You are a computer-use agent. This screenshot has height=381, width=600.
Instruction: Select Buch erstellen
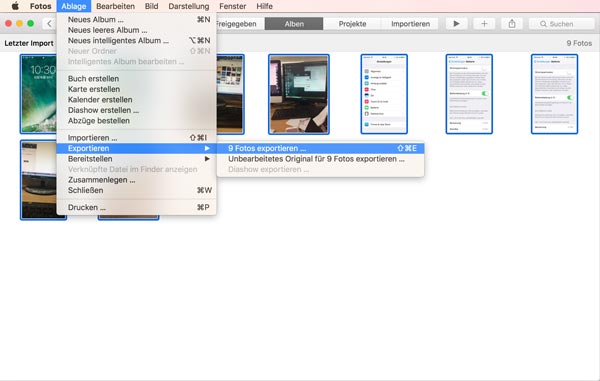pyautogui.click(x=136, y=78)
